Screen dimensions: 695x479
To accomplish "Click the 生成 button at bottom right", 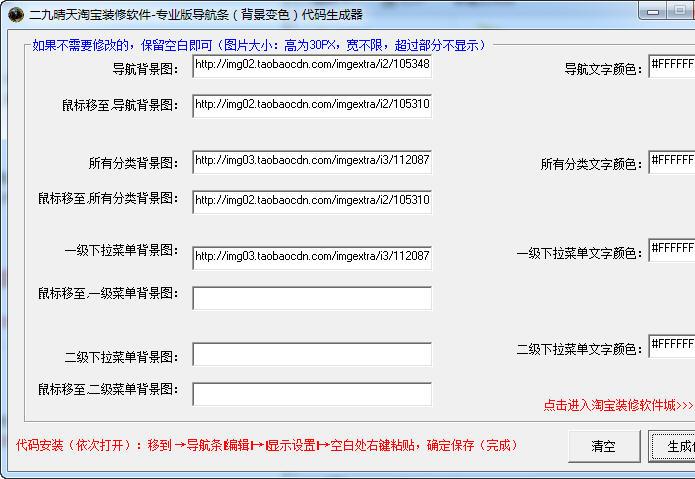I will click(672, 446).
